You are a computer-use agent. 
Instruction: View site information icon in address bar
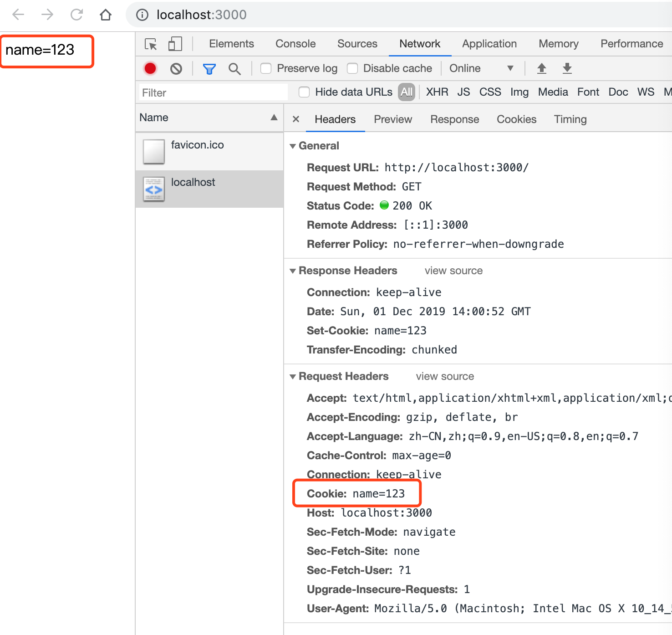[143, 15]
